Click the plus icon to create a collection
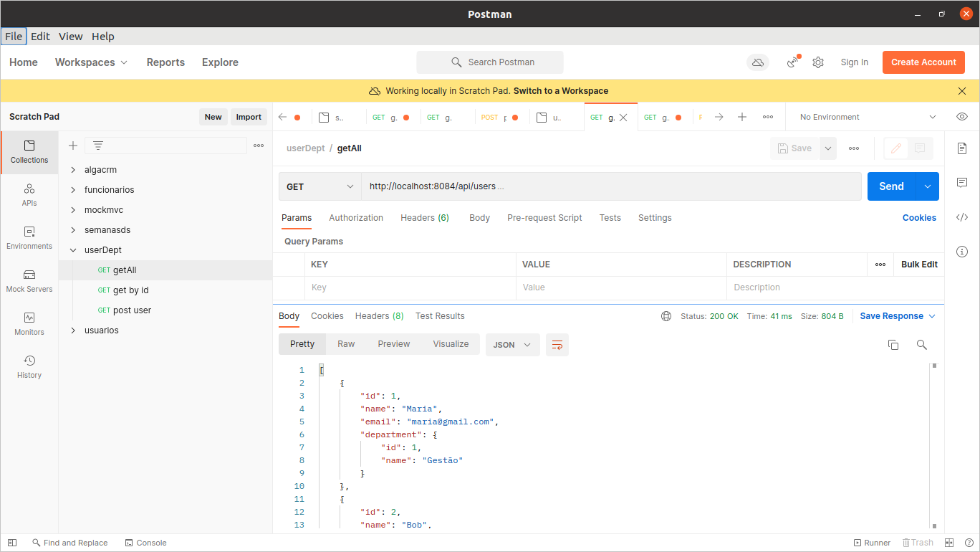The image size is (980, 552). [x=73, y=146]
